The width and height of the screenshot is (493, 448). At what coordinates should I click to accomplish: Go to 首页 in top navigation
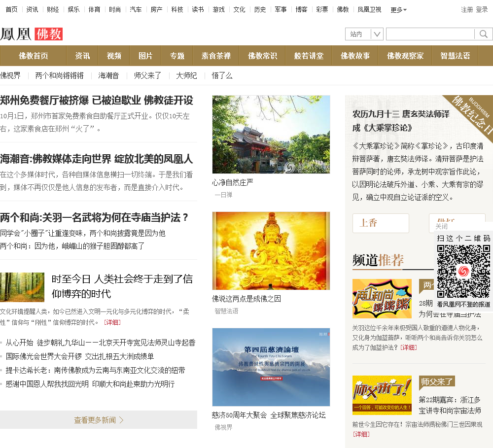pyautogui.click(x=12, y=10)
